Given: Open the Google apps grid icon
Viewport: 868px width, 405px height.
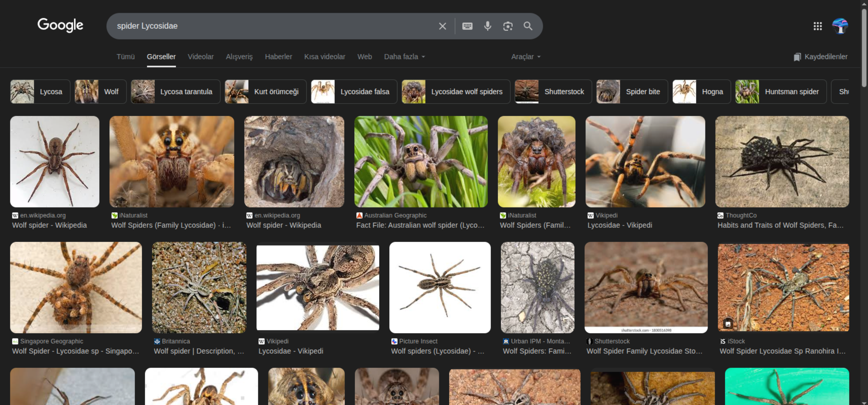Looking at the screenshot, I should 817,26.
